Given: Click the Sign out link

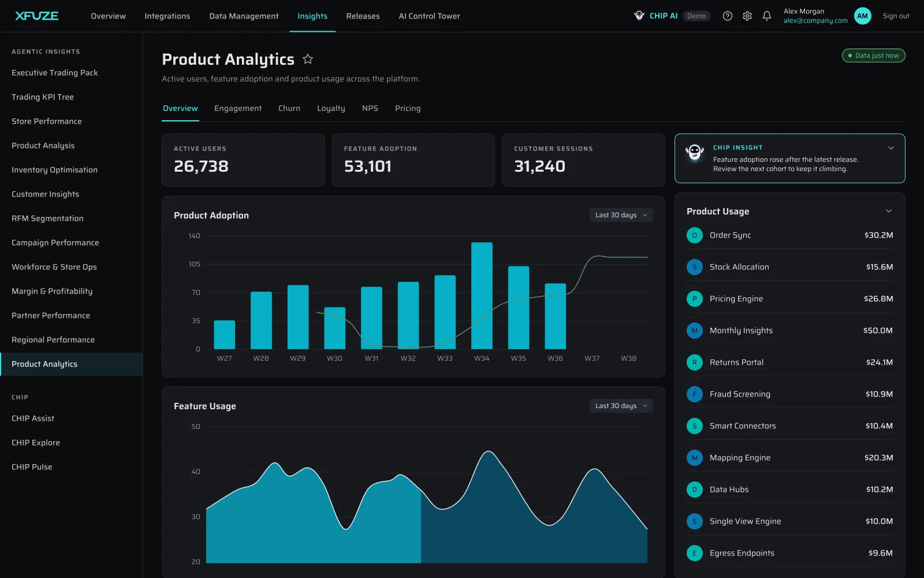Looking at the screenshot, I should click(896, 16).
